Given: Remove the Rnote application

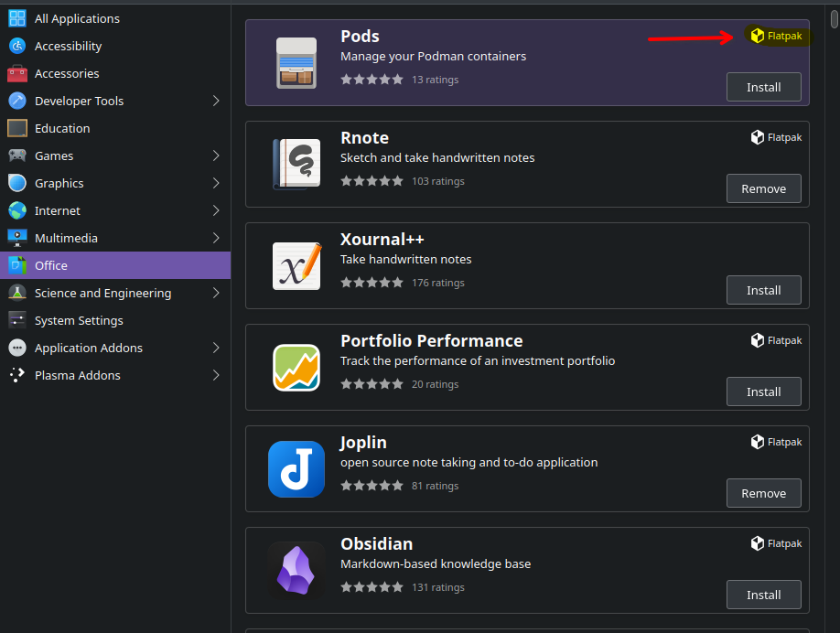Looking at the screenshot, I should pyautogui.click(x=763, y=188).
